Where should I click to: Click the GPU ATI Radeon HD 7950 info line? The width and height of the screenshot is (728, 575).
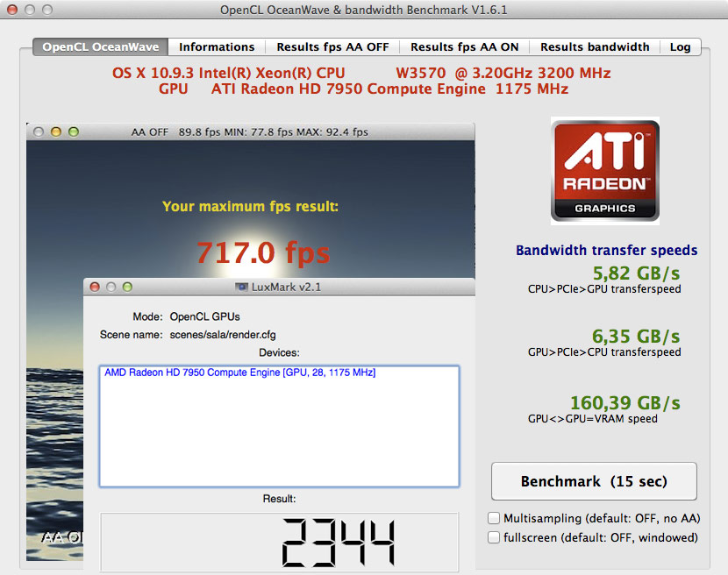coord(363,89)
